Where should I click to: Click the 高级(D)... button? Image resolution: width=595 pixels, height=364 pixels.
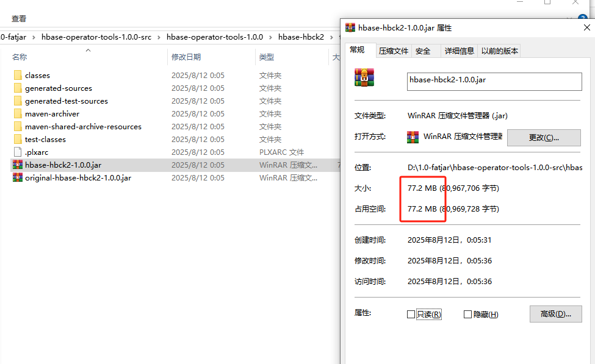555,314
